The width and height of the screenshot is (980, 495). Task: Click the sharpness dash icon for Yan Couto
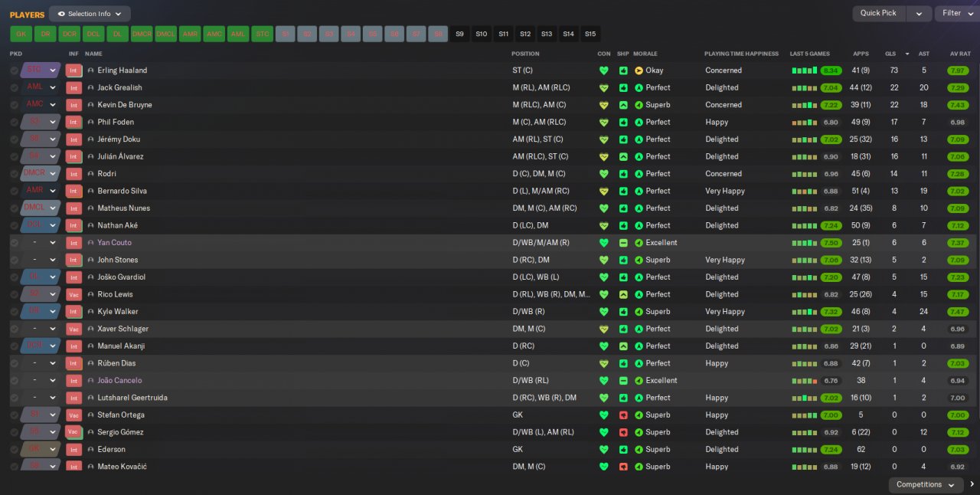click(x=623, y=243)
